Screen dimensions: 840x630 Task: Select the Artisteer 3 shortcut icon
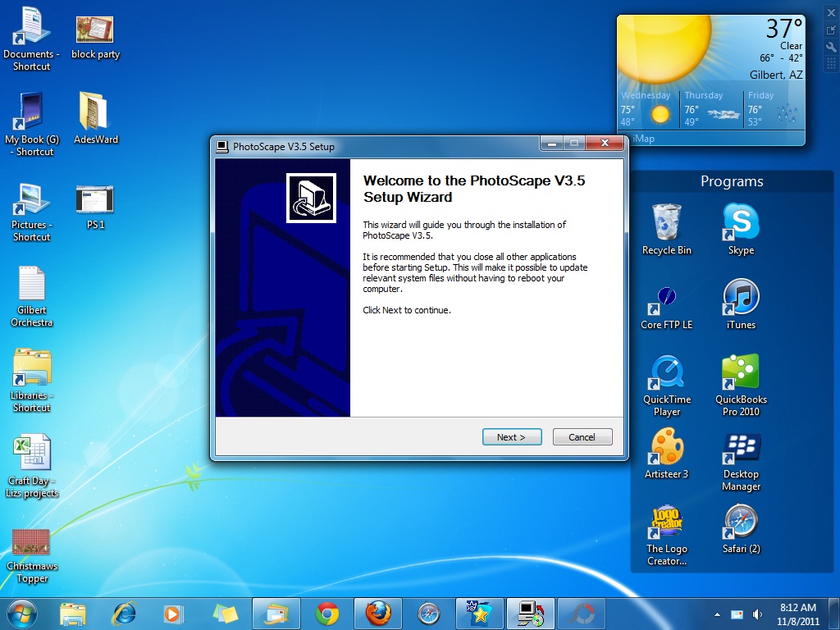666,453
